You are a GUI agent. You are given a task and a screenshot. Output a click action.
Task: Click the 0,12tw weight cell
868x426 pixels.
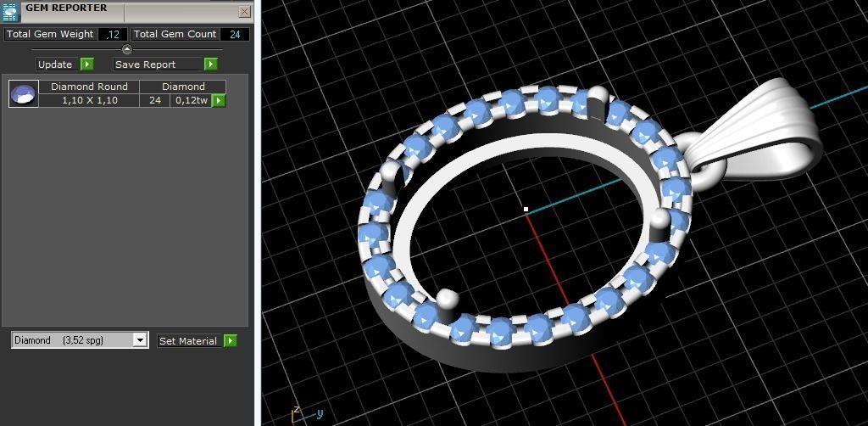tap(192, 100)
